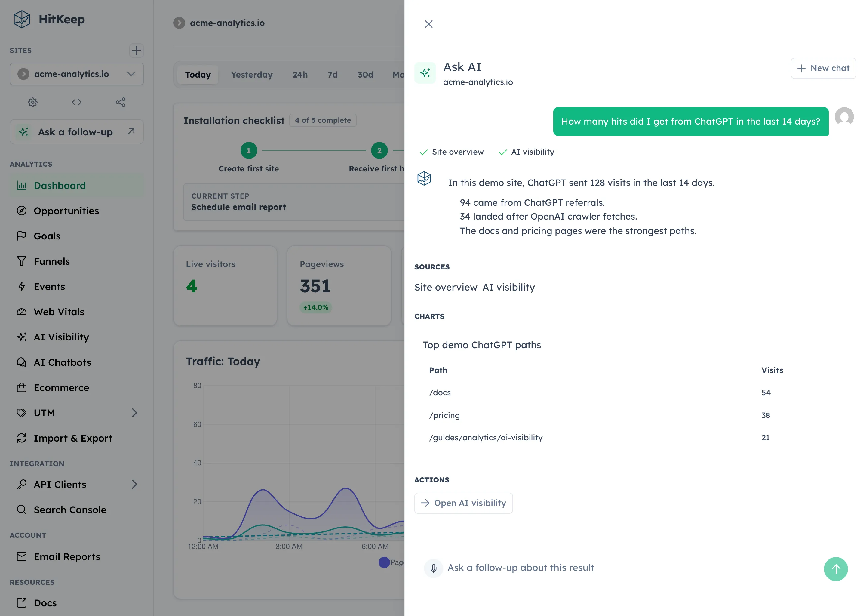The width and height of the screenshot is (866, 616).
Task: Click the user question chat bubble
Action: pos(690,122)
